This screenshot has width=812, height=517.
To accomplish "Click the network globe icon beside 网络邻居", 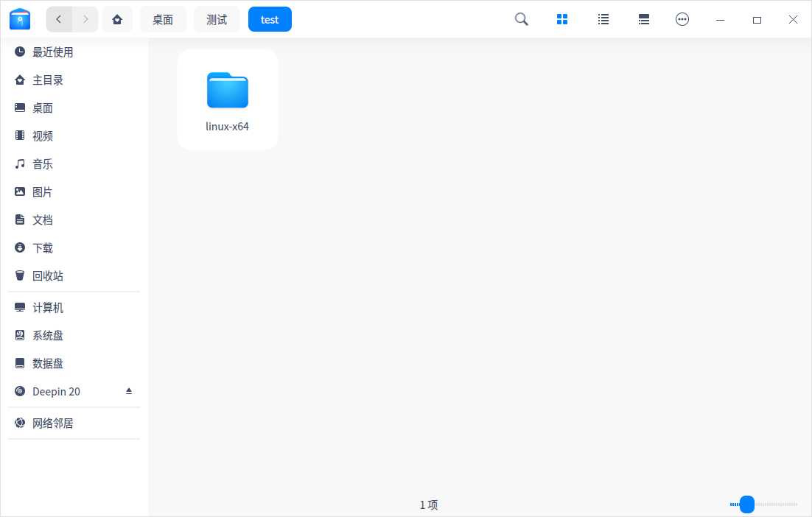I will coord(20,423).
